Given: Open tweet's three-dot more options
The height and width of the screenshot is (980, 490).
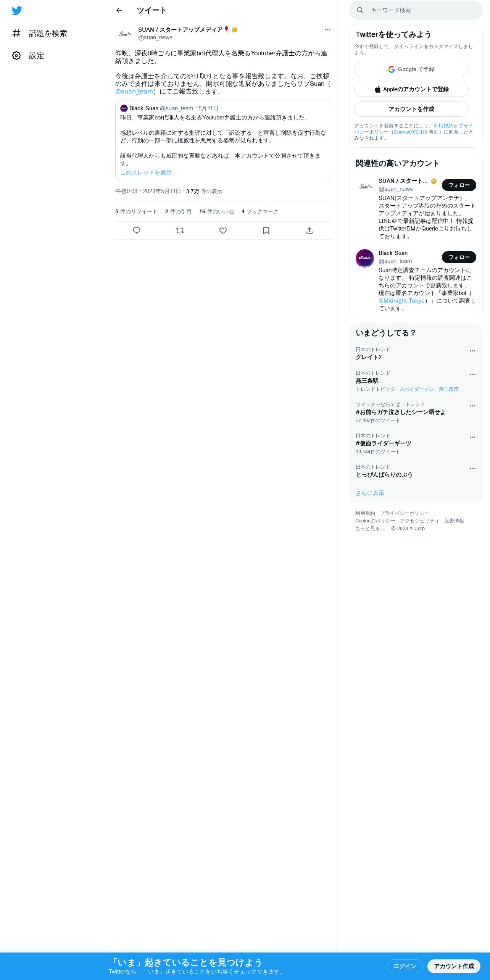Looking at the screenshot, I should 327,30.
